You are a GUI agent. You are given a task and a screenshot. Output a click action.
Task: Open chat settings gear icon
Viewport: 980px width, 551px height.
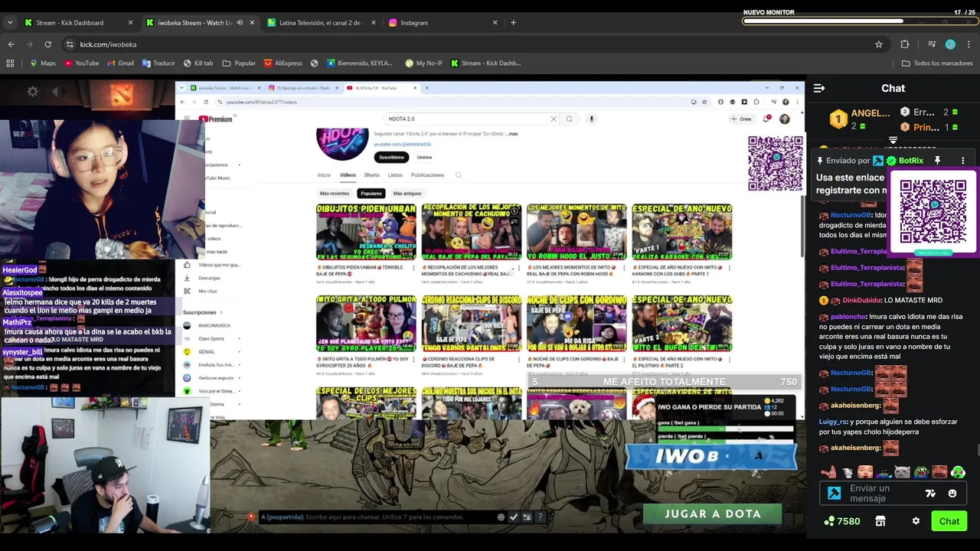click(916, 521)
